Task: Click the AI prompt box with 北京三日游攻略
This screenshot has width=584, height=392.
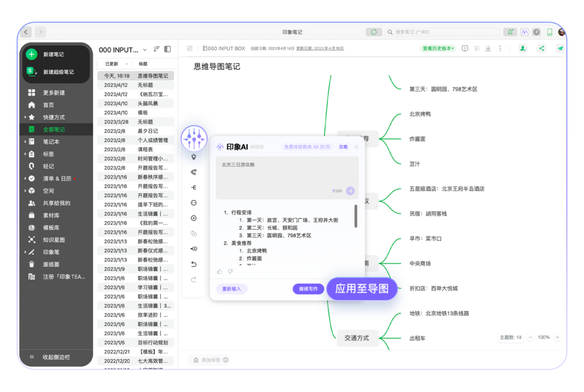Action: coord(287,178)
